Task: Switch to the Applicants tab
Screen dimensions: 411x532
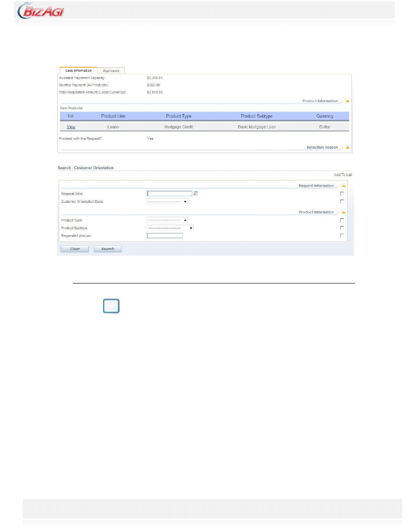Action: click(111, 71)
